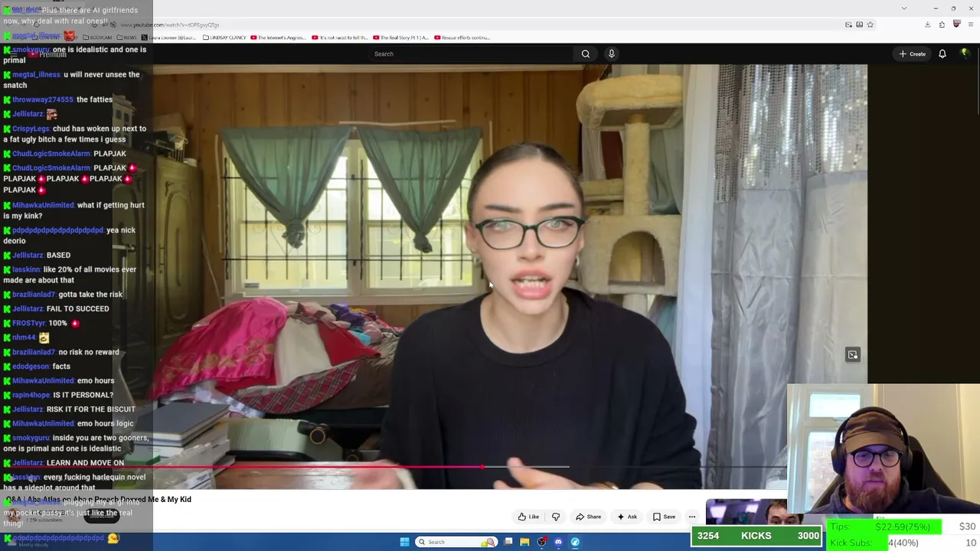
Task: Open the browser extensions icon
Action: [941, 24]
